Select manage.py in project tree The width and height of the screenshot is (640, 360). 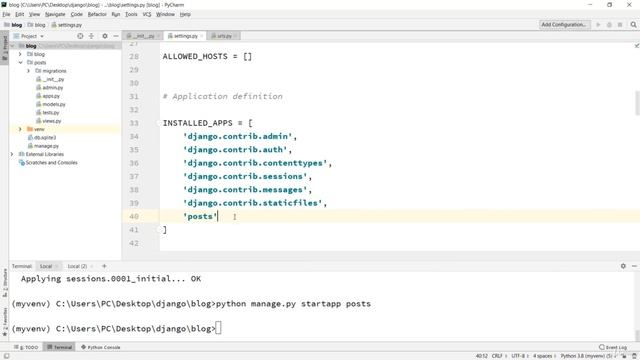click(x=43, y=146)
